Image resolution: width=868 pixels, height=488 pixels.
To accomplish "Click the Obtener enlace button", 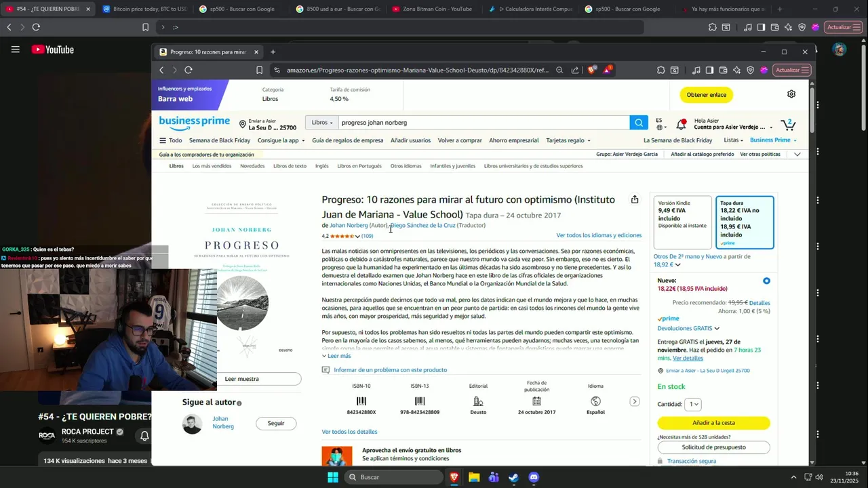I will 706,95.
